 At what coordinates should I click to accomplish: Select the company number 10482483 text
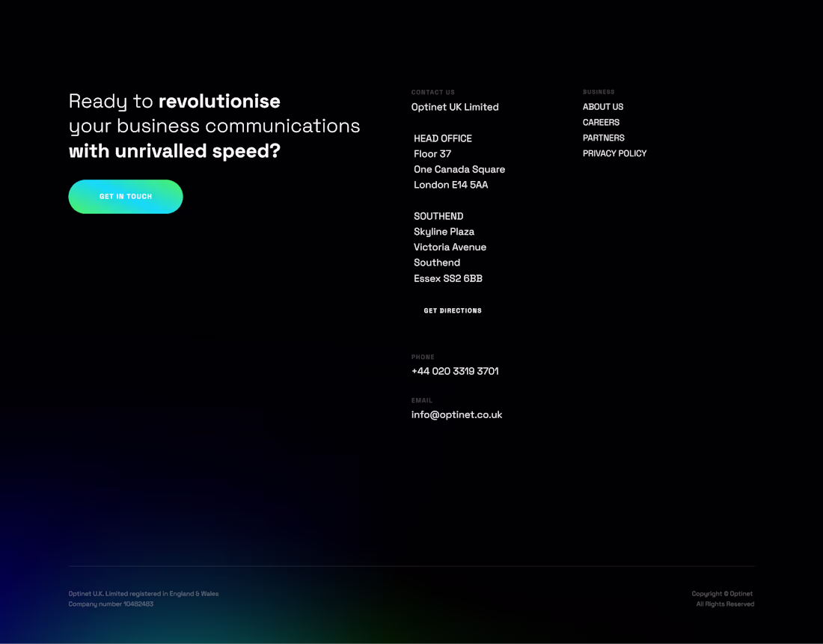click(111, 604)
